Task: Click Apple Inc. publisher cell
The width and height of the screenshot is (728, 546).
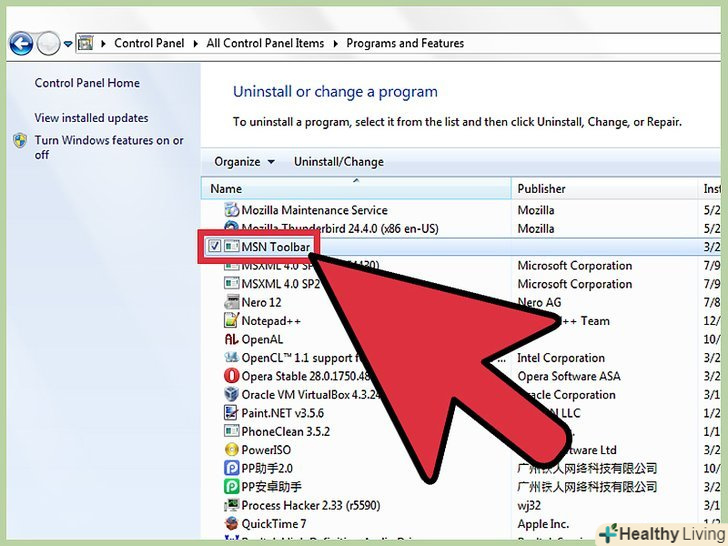Action: pos(543,524)
